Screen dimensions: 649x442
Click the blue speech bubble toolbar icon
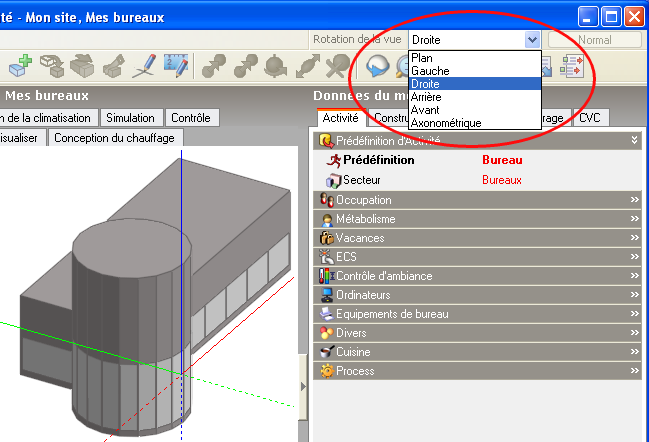pos(378,66)
